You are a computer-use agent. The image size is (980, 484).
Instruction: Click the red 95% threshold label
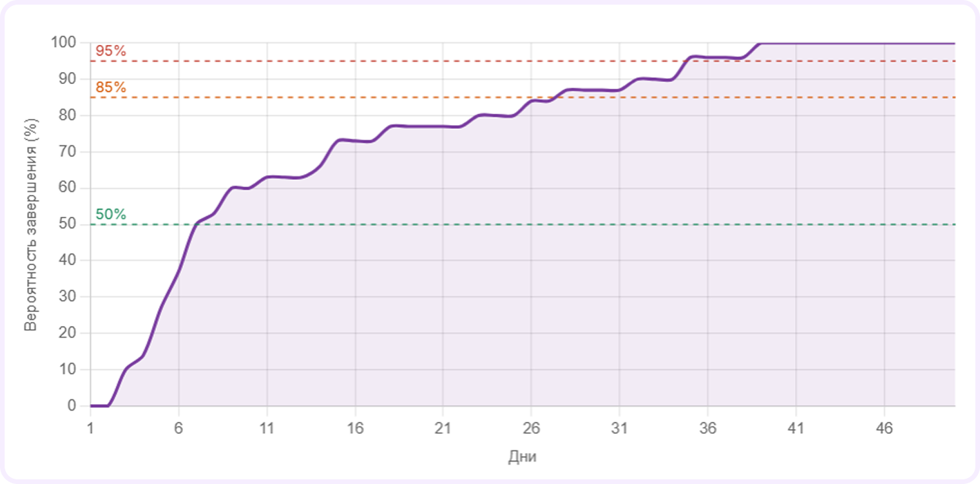(x=110, y=52)
